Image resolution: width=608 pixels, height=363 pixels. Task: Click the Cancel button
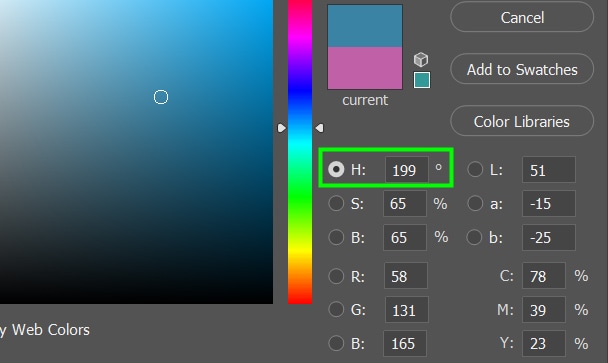pyautogui.click(x=522, y=17)
